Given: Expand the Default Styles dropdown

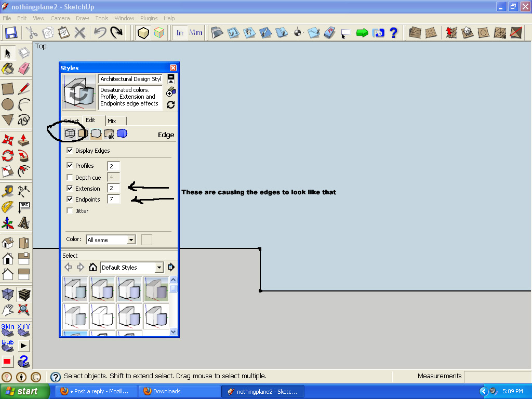Looking at the screenshot, I should pos(159,268).
